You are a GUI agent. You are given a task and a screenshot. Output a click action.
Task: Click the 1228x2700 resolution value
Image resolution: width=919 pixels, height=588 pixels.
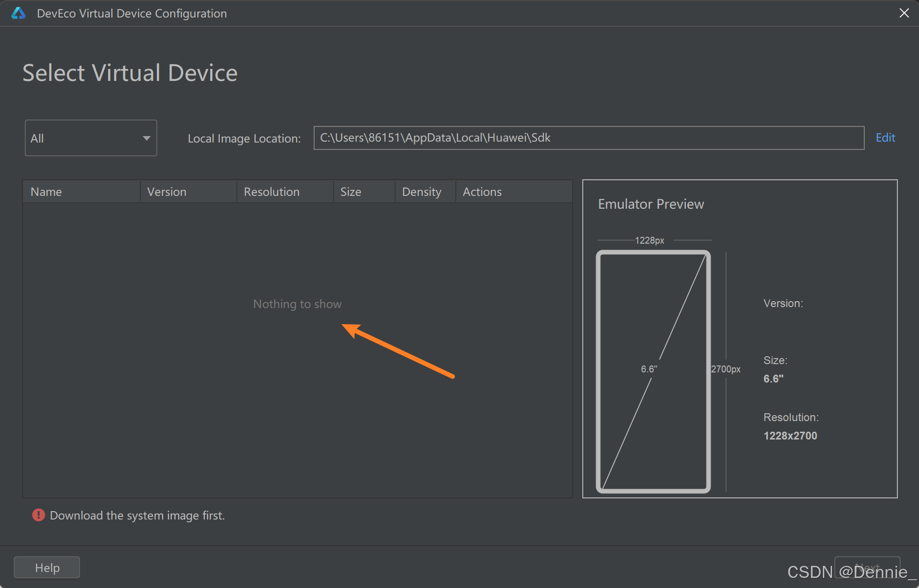coord(790,435)
